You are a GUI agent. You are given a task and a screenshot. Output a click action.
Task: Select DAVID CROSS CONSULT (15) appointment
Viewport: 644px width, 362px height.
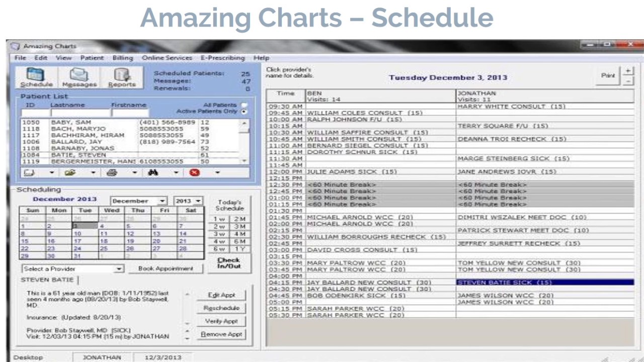380,250
